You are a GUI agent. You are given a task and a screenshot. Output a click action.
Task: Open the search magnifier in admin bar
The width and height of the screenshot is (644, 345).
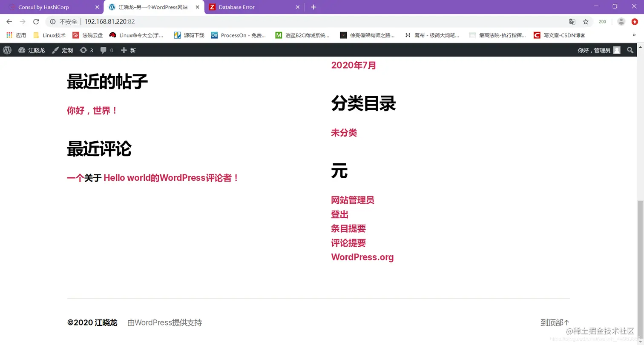(x=630, y=50)
